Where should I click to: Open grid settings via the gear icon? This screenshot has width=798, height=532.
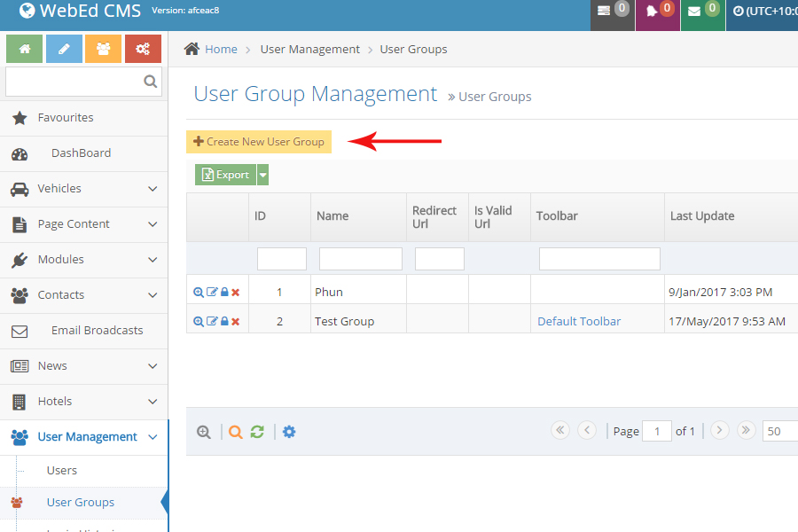(289, 432)
